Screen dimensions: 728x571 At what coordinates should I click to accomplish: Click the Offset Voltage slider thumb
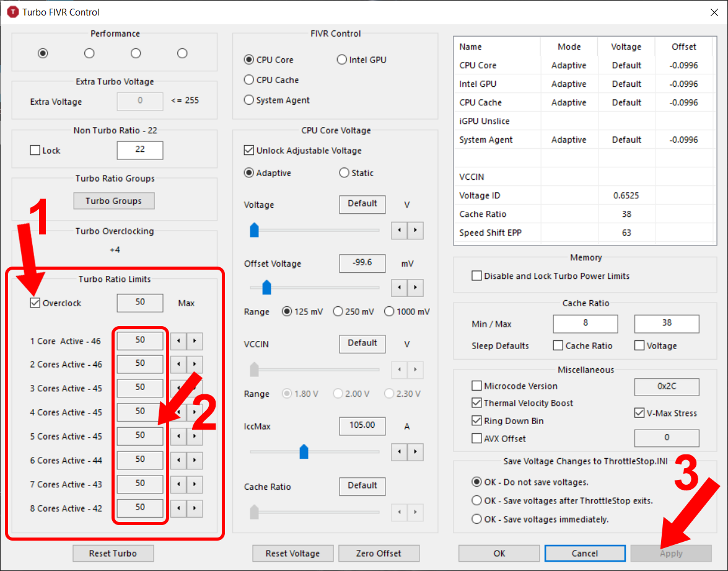(266, 287)
